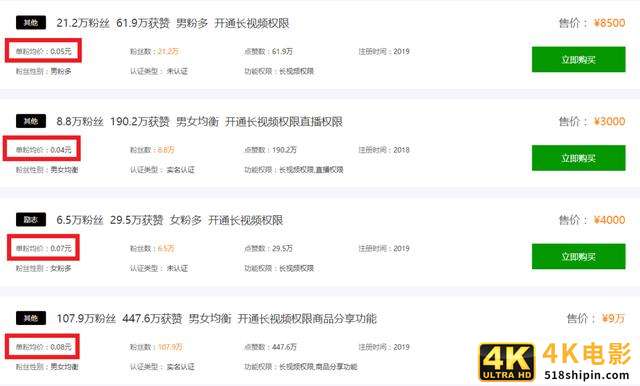Click 粉丝性别:男女均衡 in the 107.9万粉丝 listing
Viewport: 640px width, 386px height.
[47, 366]
